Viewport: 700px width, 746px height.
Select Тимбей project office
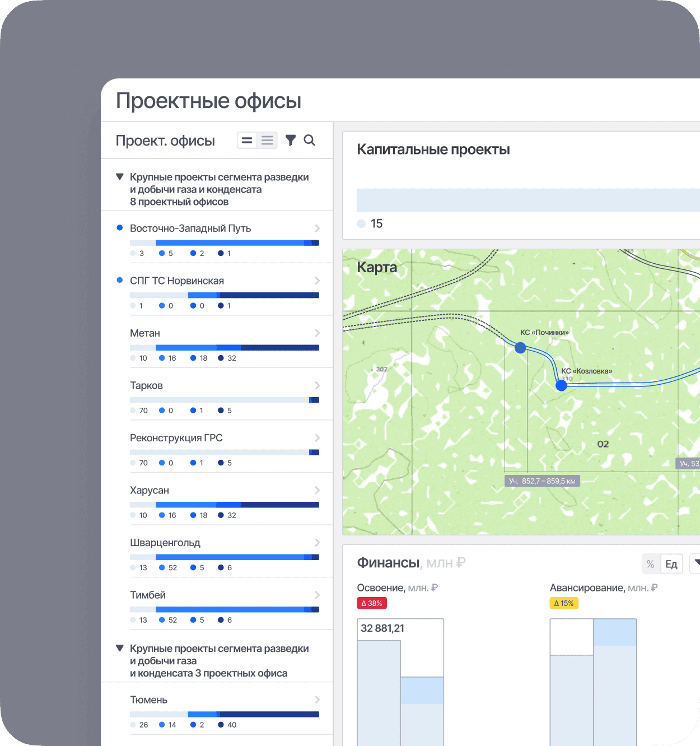(x=217, y=604)
